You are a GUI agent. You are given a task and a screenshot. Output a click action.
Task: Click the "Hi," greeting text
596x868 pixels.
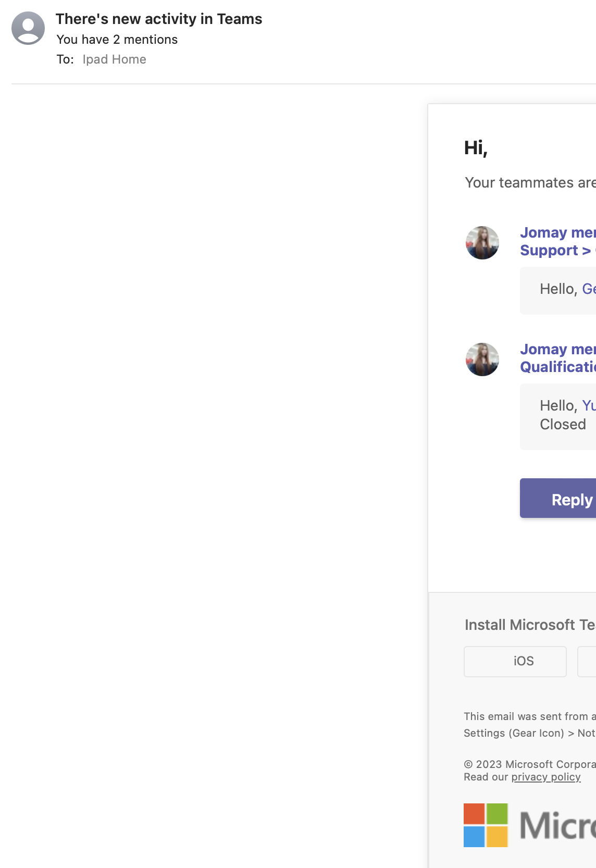tap(476, 148)
